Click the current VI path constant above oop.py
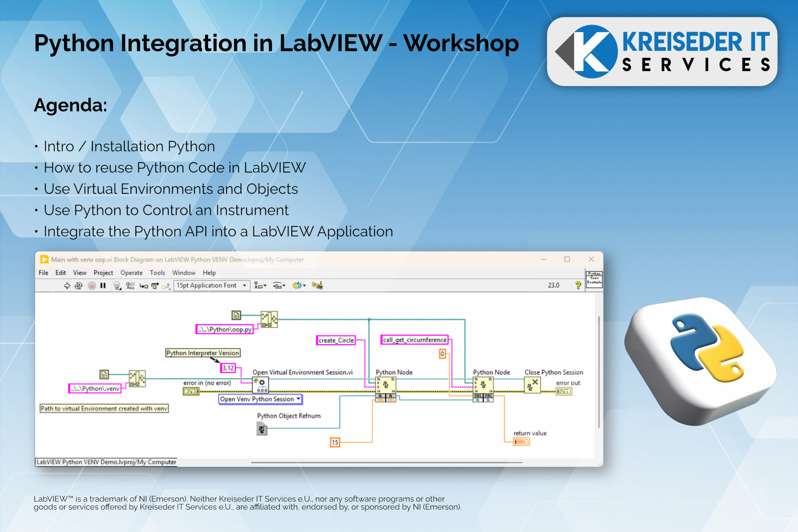The height and width of the screenshot is (532, 798). 236,315
